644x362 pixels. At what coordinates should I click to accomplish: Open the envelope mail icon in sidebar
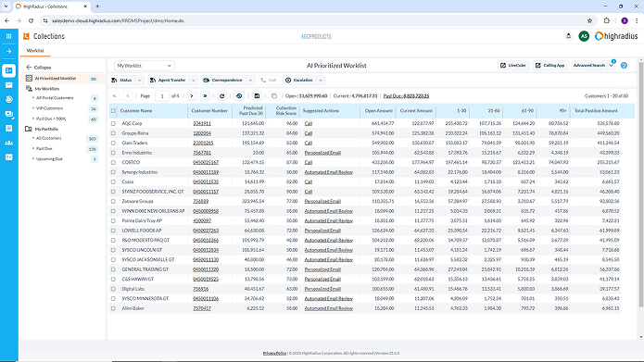point(8,85)
